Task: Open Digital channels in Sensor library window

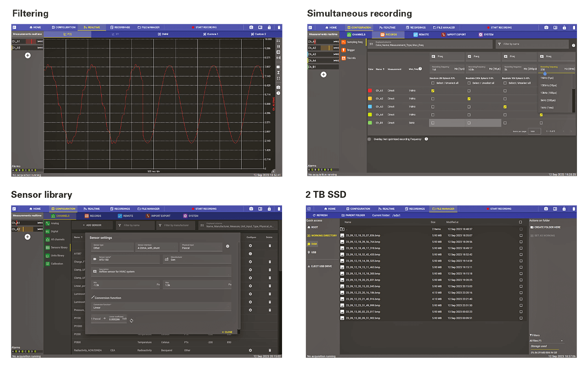Action: [52, 231]
